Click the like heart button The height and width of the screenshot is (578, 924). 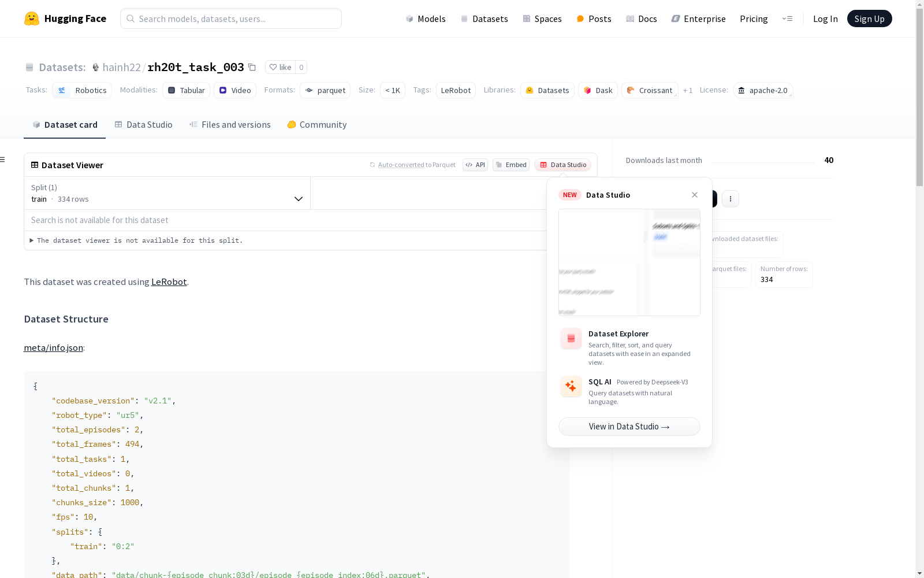coord(281,67)
